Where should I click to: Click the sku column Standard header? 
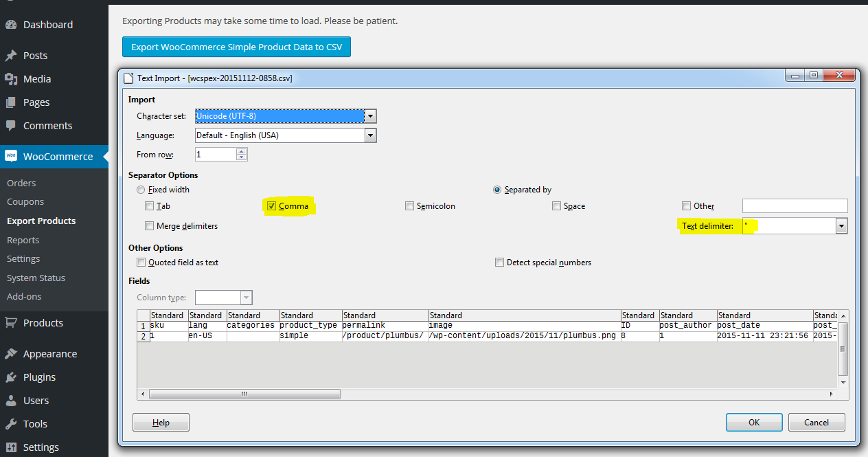pos(168,315)
